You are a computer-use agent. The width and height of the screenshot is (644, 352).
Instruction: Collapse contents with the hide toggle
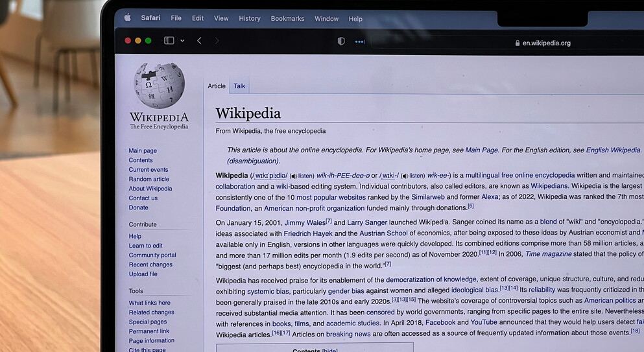(330, 350)
